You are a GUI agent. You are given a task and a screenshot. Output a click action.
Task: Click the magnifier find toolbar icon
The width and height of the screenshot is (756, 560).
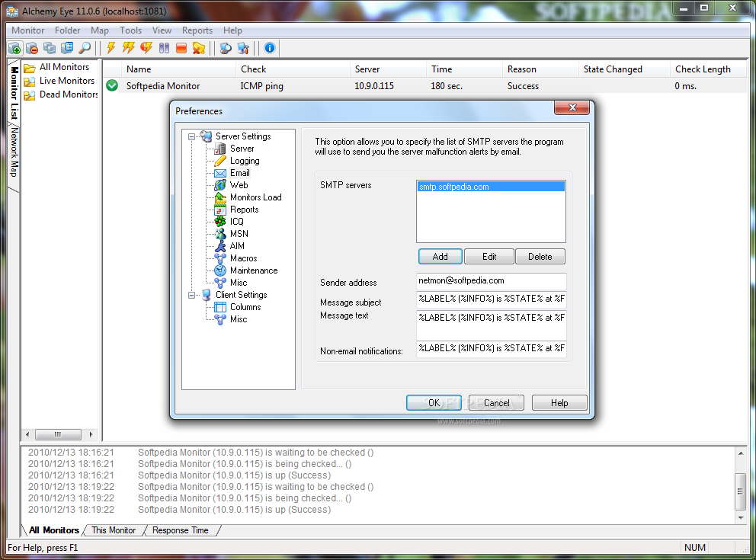tap(85, 48)
